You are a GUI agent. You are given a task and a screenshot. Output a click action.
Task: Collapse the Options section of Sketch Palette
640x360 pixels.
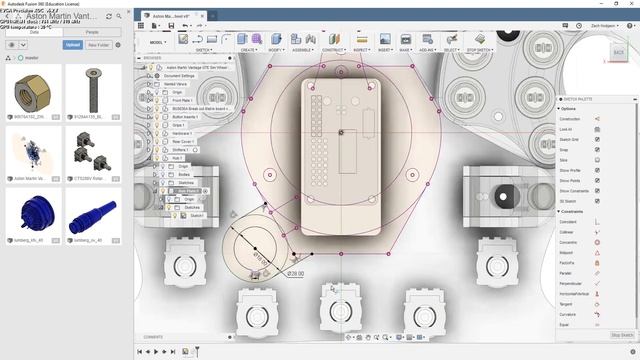coord(559,109)
